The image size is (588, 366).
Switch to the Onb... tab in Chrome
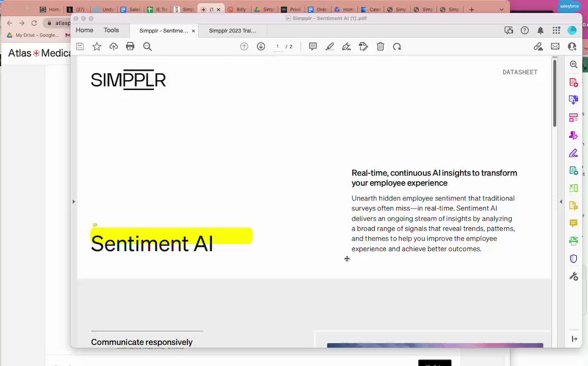point(318,9)
